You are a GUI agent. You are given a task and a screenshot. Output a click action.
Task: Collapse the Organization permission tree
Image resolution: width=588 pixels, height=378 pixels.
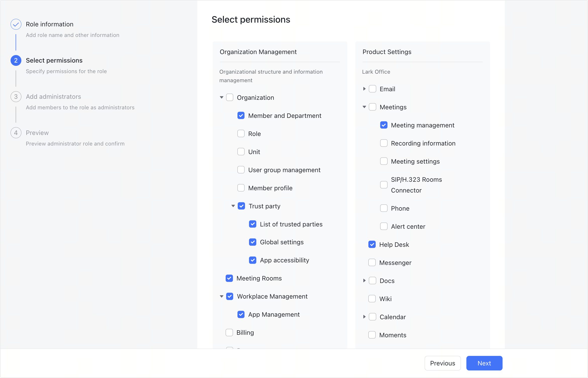pyautogui.click(x=221, y=97)
